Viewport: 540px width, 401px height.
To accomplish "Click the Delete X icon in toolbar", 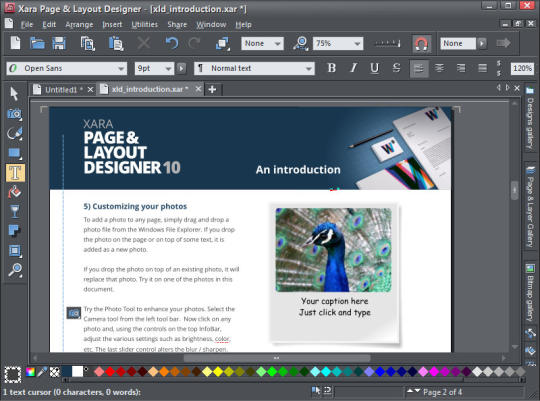I will tap(144, 43).
